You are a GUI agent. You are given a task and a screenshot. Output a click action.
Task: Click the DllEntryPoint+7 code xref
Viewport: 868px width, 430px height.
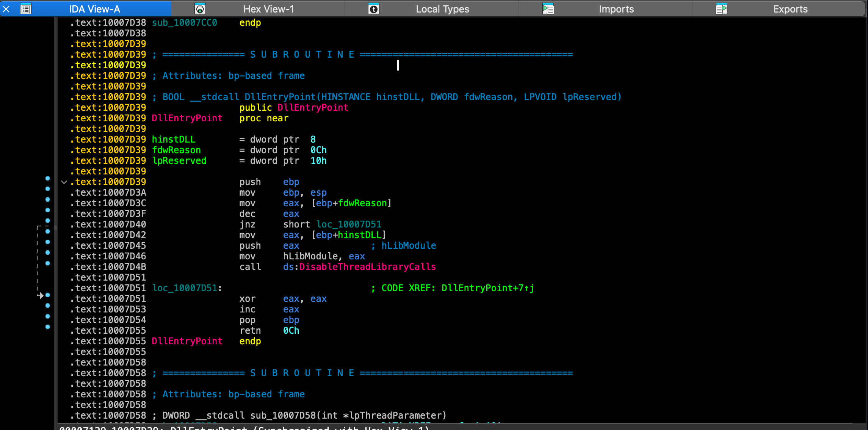point(487,288)
